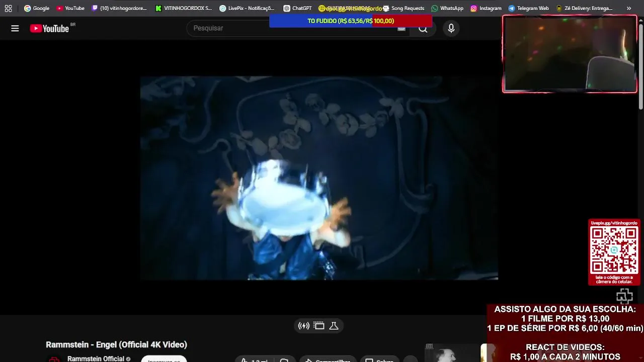Open the YouTube bookmark
The height and width of the screenshot is (362, 644).
pyautogui.click(x=70, y=8)
